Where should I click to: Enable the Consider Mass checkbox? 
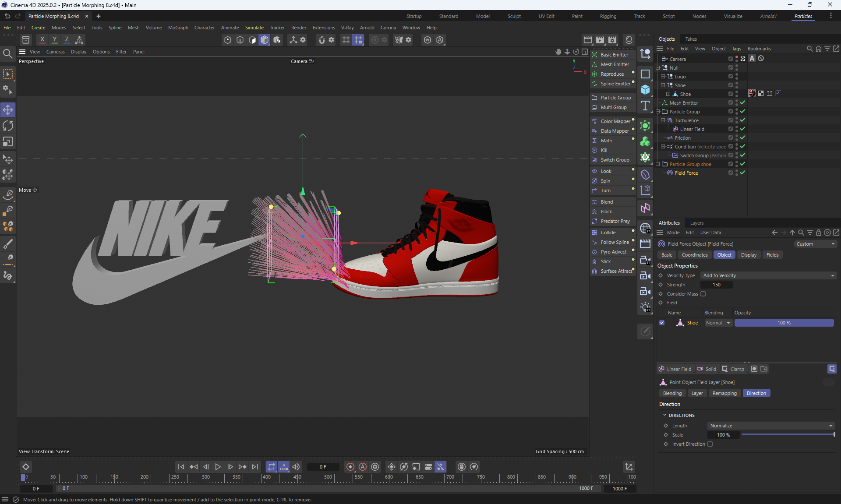[703, 294]
